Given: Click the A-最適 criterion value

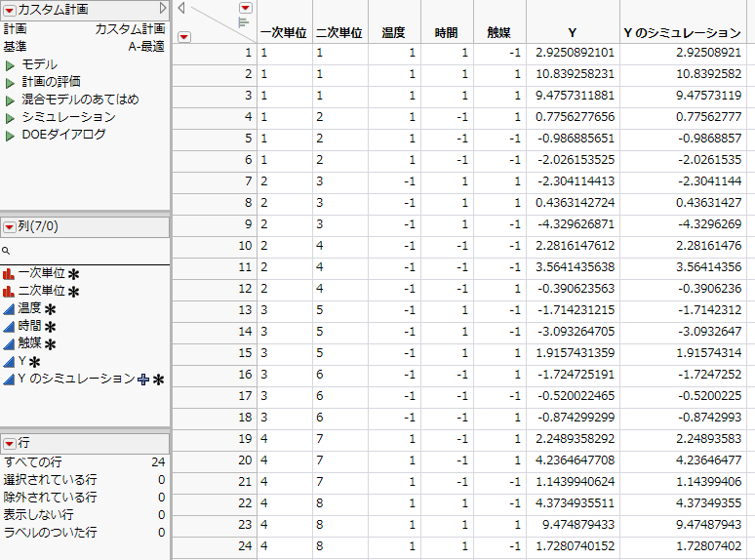Looking at the screenshot, I should [146, 47].
